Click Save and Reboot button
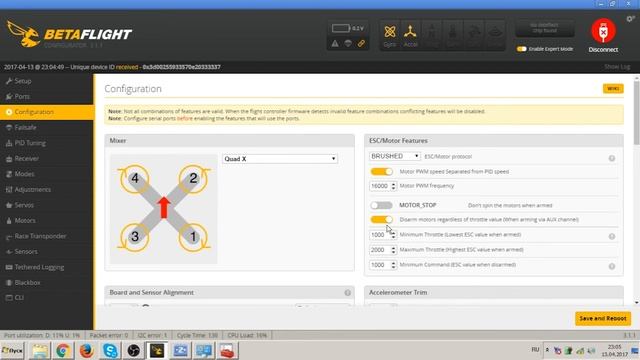This screenshot has width=640, height=360. [x=603, y=318]
